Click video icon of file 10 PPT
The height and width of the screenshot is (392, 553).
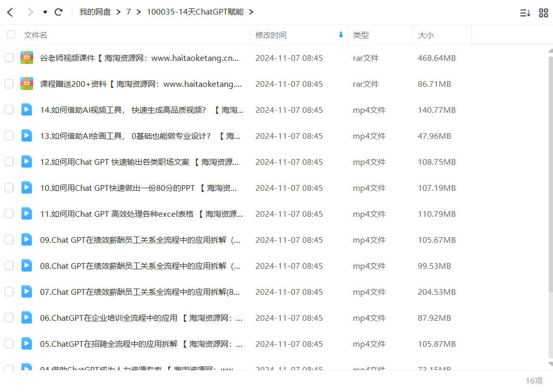coord(27,188)
